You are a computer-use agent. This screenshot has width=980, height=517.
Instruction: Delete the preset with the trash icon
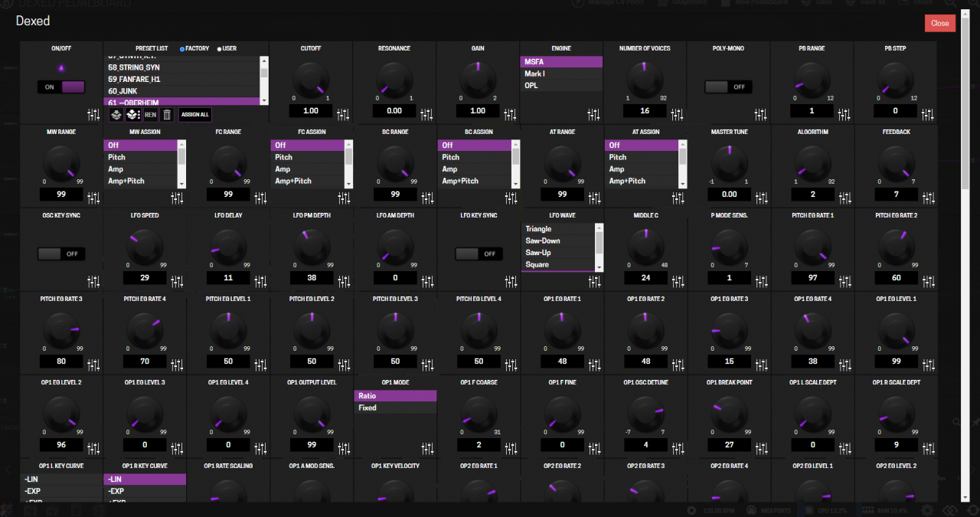[x=167, y=114]
